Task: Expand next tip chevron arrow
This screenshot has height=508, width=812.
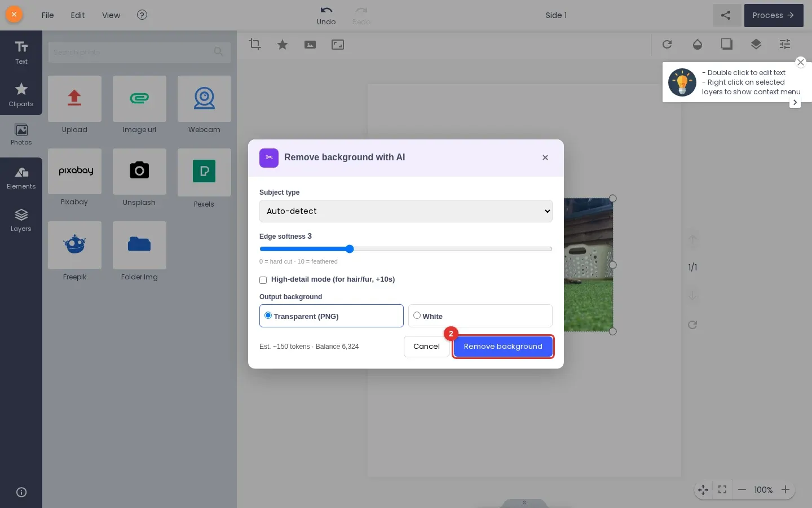Action: (795, 103)
